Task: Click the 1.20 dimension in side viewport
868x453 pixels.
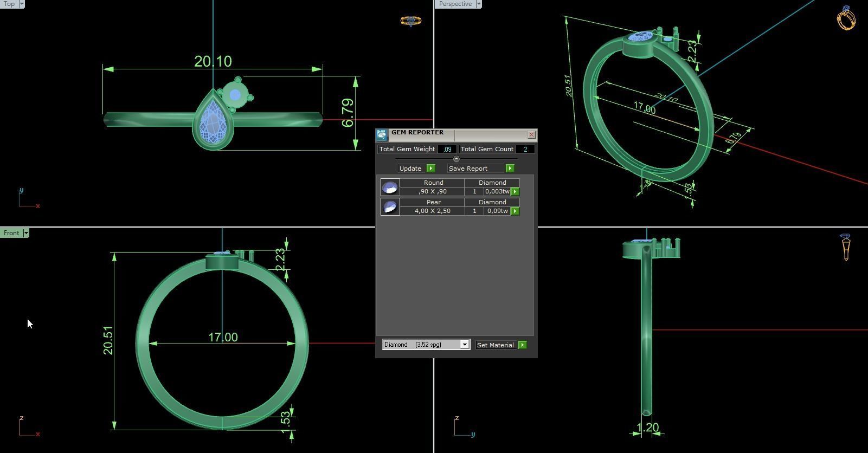Action: coord(647,428)
